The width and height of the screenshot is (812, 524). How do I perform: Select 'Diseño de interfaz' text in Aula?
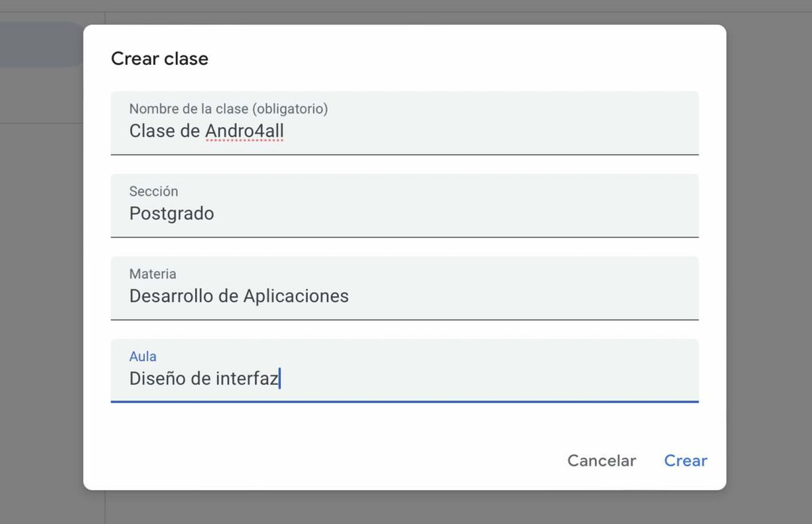click(203, 379)
